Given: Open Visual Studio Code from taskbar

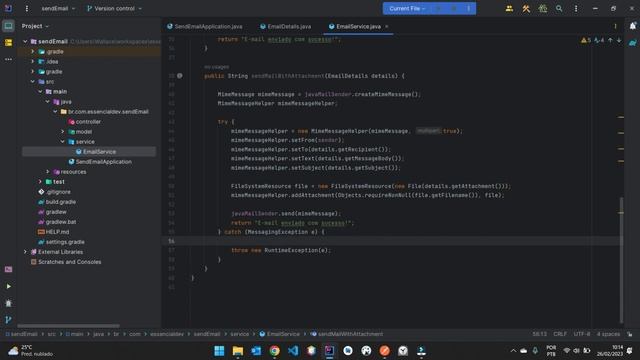Looking at the screenshot, I should 293,351.
